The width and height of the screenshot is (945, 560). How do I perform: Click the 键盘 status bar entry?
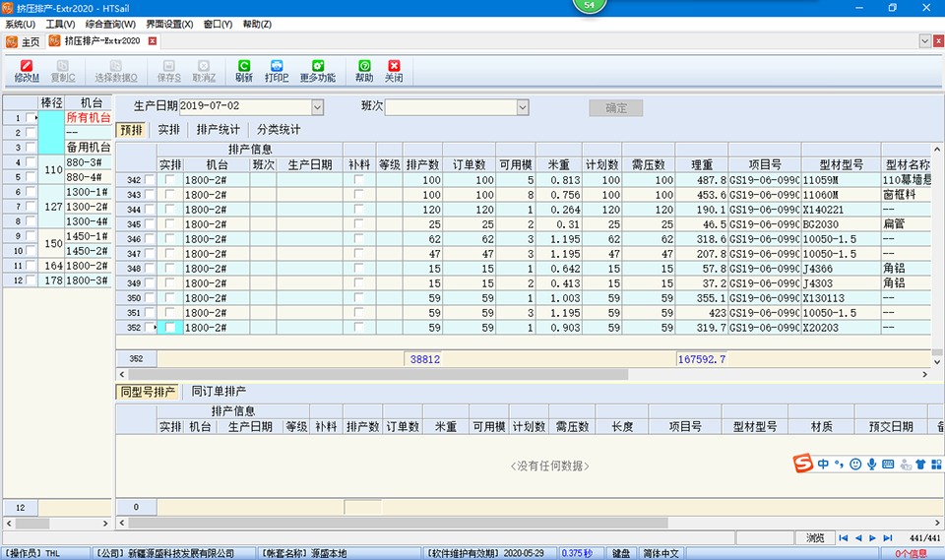click(x=621, y=553)
